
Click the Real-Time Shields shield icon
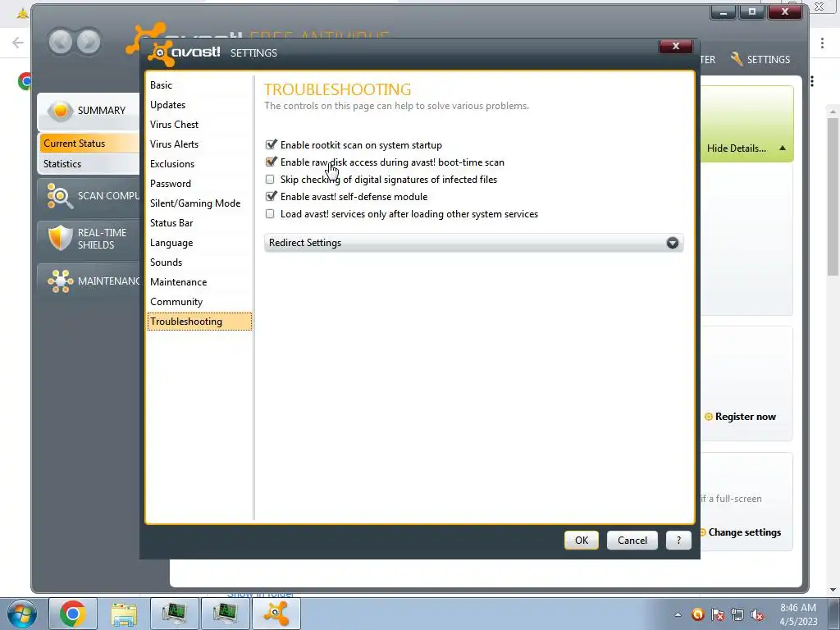[60, 238]
